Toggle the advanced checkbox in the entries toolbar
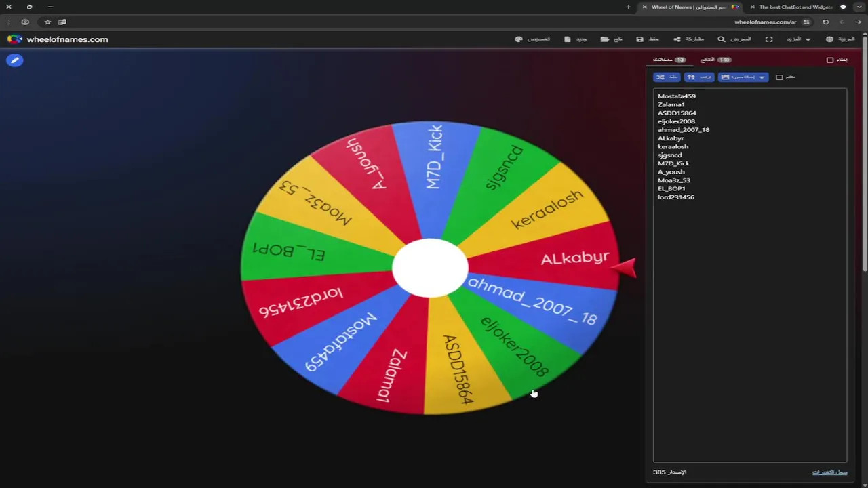This screenshot has height=488, width=868. [779, 77]
